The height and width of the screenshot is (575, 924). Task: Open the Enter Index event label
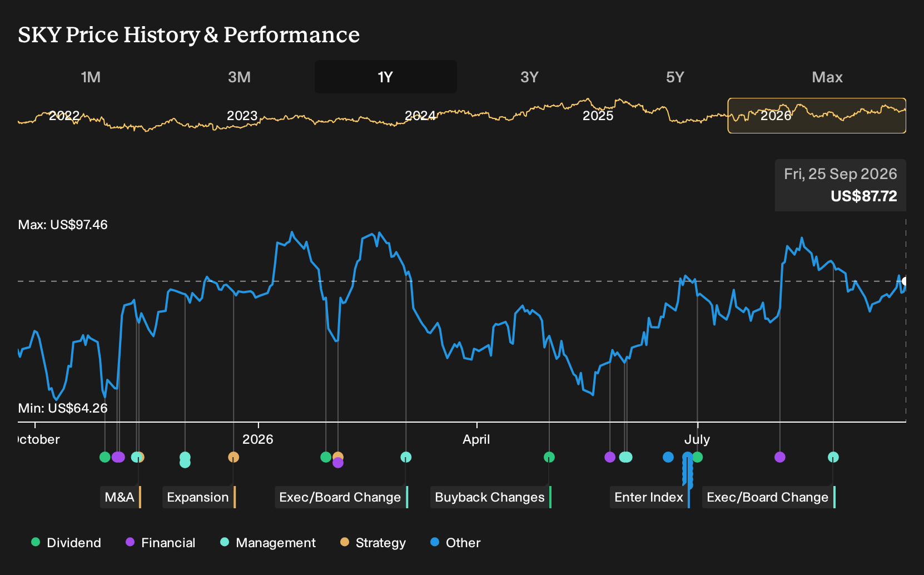pos(650,497)
